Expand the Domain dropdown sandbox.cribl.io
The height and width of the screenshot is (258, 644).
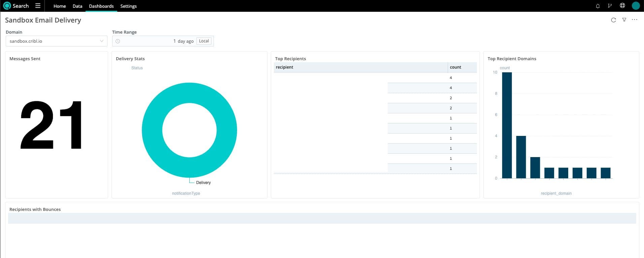coord(56,41)
